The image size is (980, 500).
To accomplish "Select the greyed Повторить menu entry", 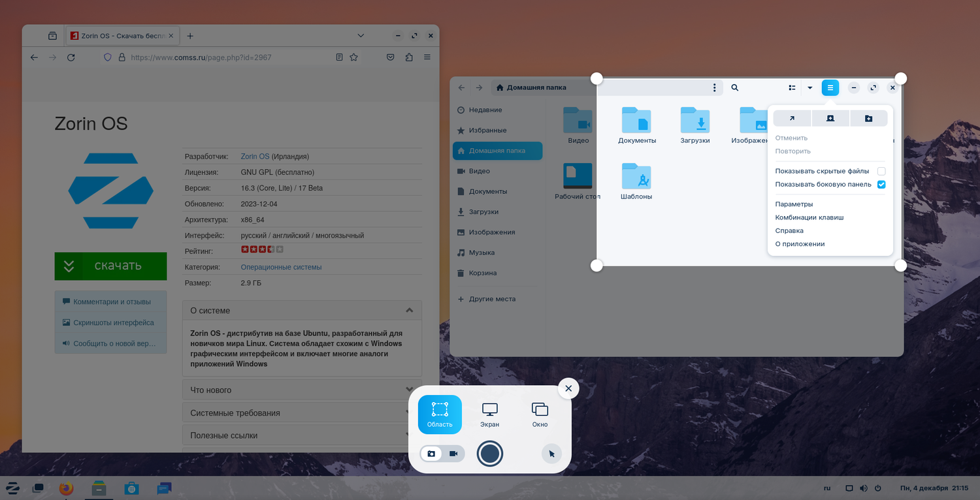I will 793,151.
